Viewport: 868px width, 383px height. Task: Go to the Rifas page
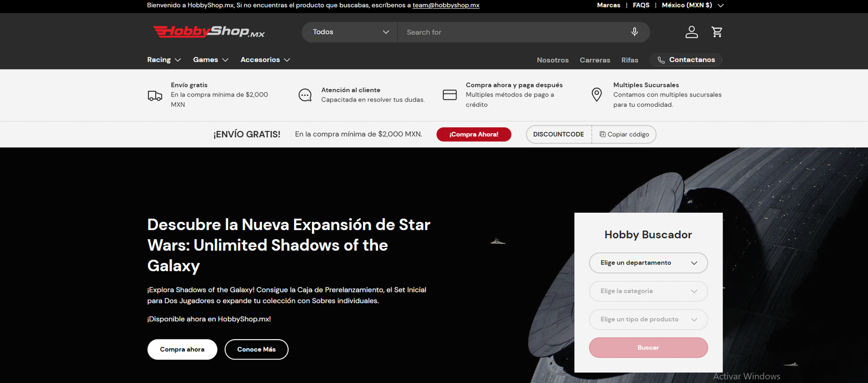point(630,60)
